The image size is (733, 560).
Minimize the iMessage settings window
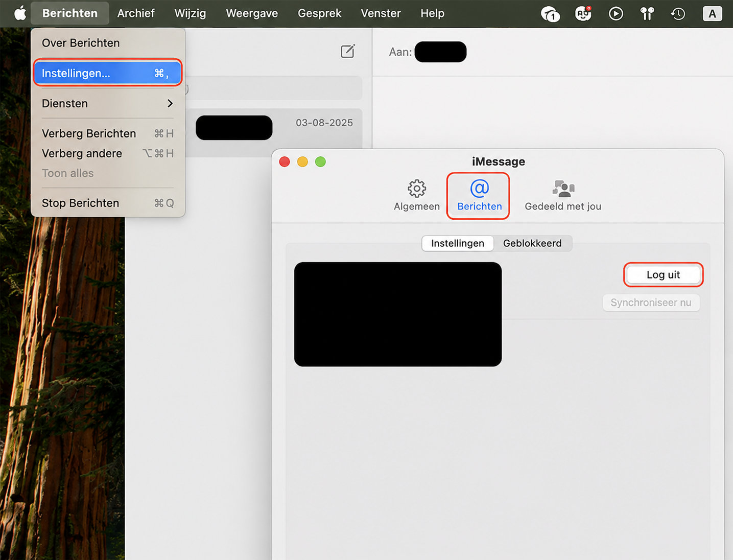[x=302, y=162]
